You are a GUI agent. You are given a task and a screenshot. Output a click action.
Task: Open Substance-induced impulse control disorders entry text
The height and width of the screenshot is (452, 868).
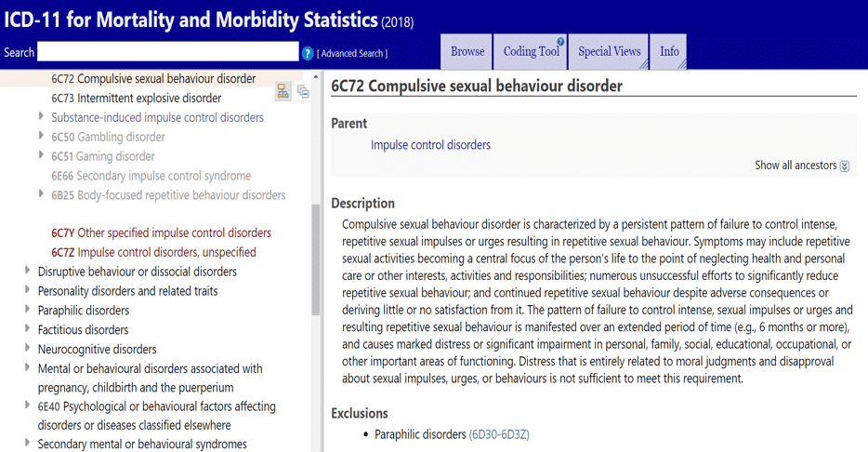[157, 117]
